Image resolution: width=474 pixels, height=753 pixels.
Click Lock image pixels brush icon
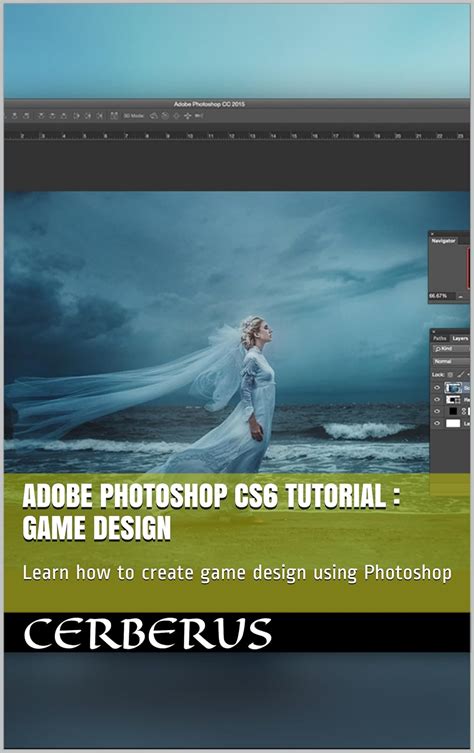tap(461, 375)
